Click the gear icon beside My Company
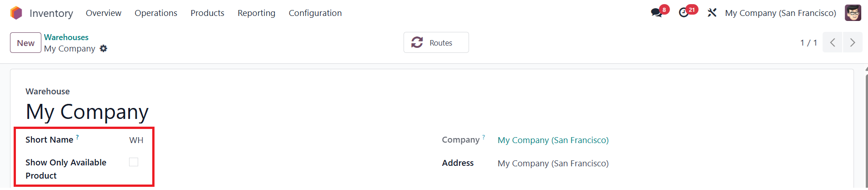Image resolution: width=868 pixels, height=190 pixels. (104, 48)
